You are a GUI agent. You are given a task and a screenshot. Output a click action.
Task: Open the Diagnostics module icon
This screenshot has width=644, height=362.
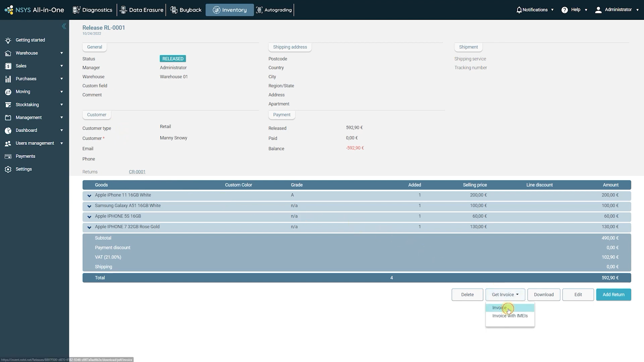pos(77,10)
